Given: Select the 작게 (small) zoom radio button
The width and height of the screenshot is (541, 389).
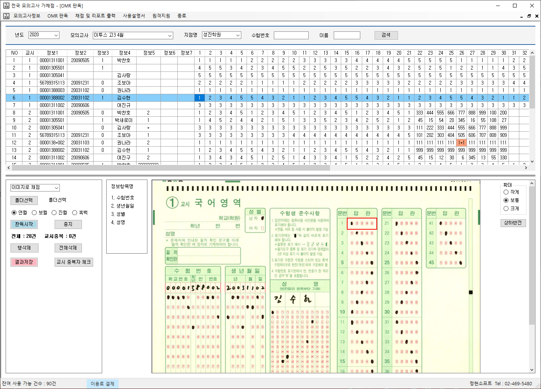Looking at the screenshot, I should (506, 192).
